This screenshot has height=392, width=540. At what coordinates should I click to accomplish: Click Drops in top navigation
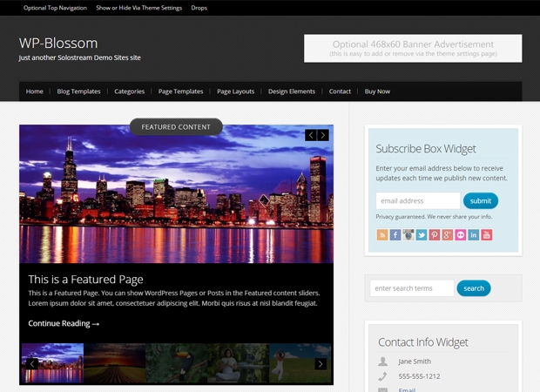tap(199, 8)
